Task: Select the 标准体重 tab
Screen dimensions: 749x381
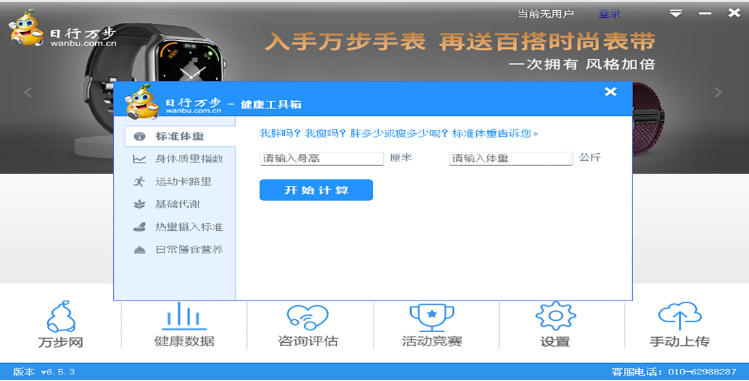Action: 180,137
